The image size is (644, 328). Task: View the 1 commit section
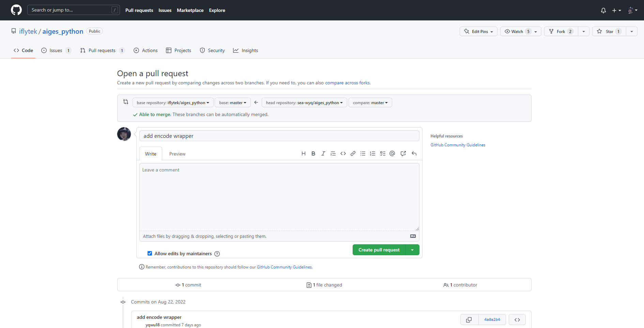pos(188,285)
